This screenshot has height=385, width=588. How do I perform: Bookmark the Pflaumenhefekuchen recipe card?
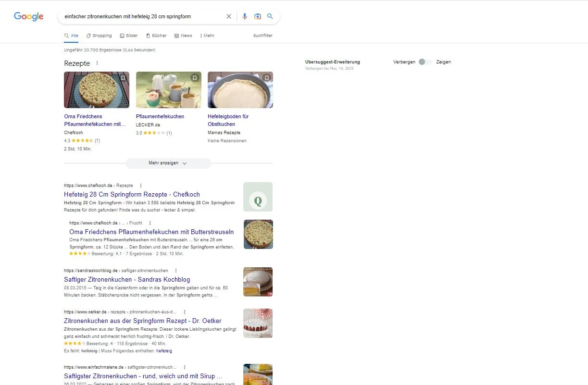(194, 77)
